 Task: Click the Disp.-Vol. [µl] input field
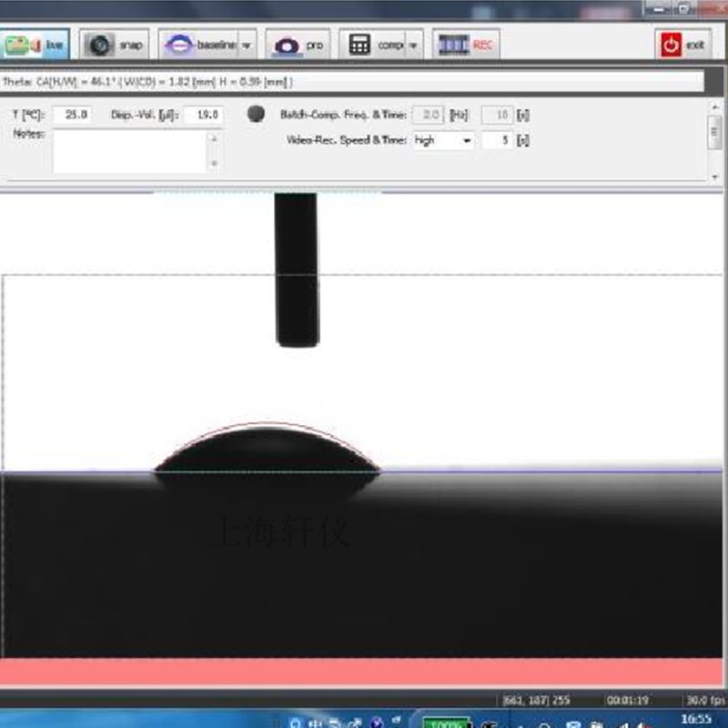coord(204,115)
